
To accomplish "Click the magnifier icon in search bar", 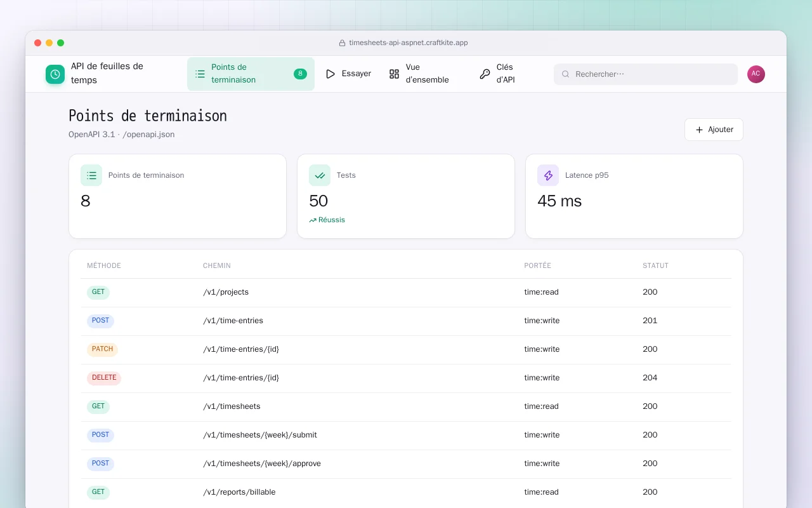I will point(566,74).
